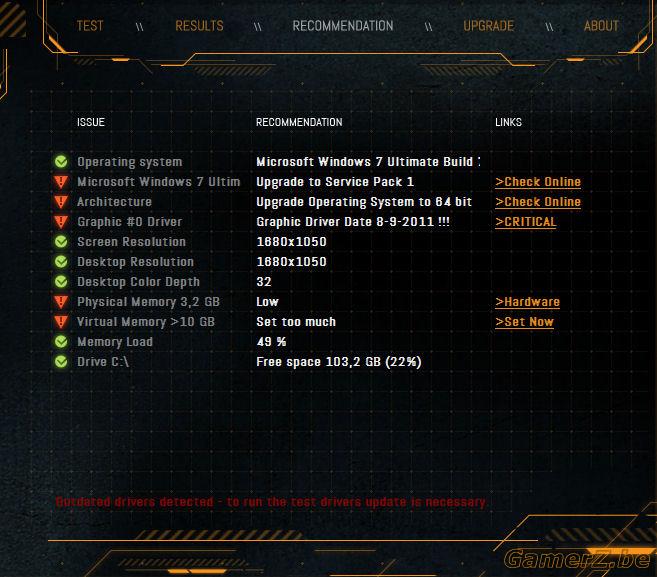Click green check icon beside Desktop Color Depth

click(x=61, y=282)
